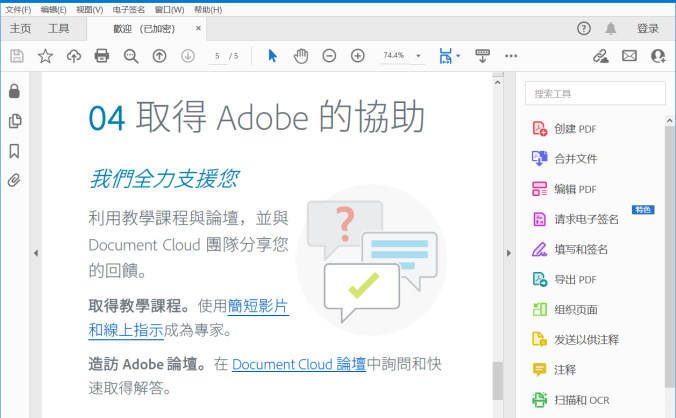Open 电子签名 menu
This screenshot has width=676, height=418.
(x=128, y=9)
